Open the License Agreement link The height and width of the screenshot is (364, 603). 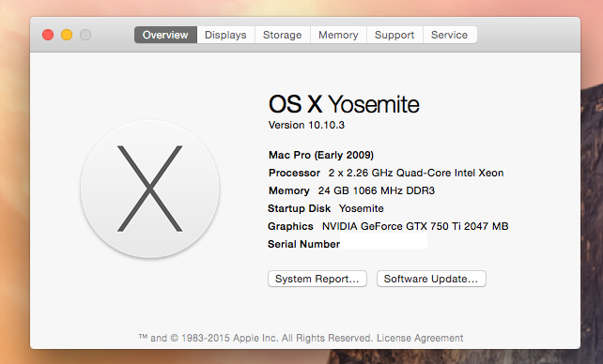coord(420,338)
